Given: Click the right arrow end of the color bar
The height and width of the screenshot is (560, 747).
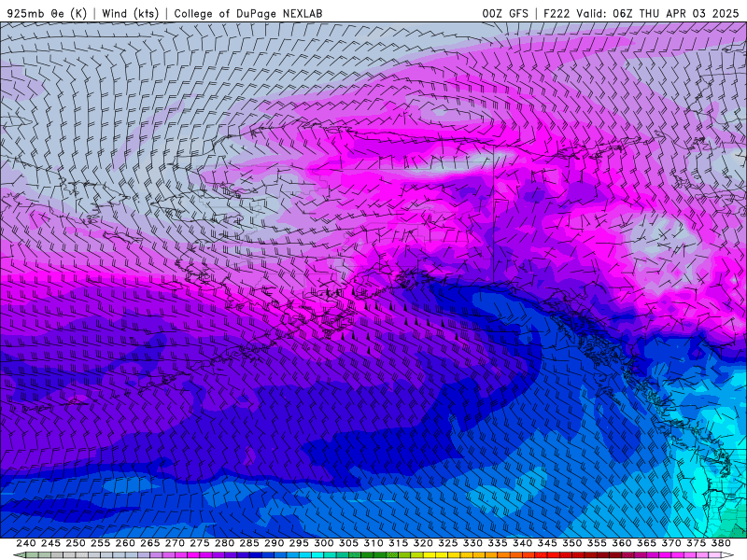Looking at the screenshot, I should click(728, 555).
